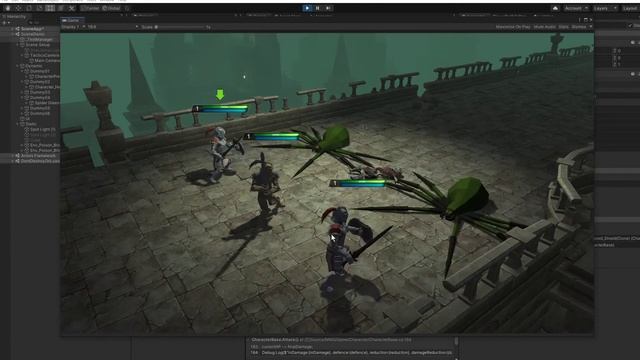Open the Cloud services icon

(x=555, y=8)
